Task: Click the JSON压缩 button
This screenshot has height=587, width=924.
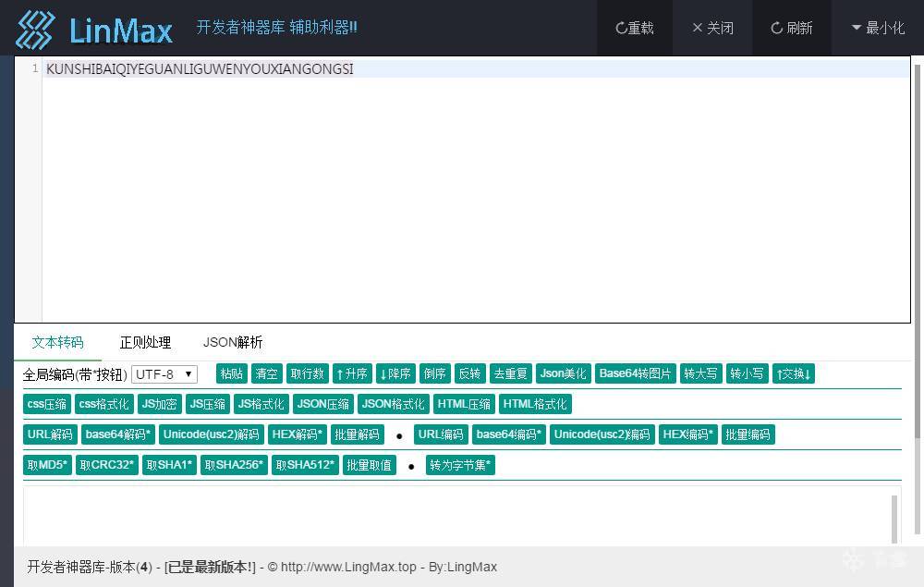Action: [322, 404]
